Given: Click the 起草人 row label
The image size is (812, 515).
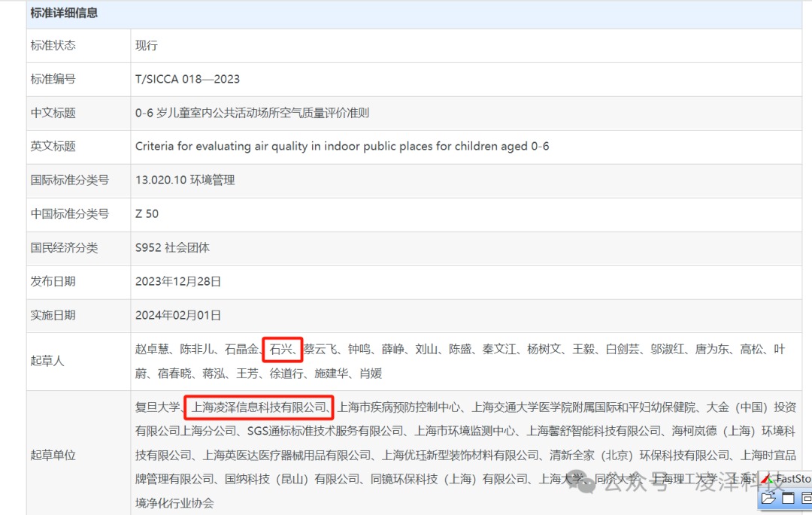Looking at the screenshot, I should click(x=47, y=361).
